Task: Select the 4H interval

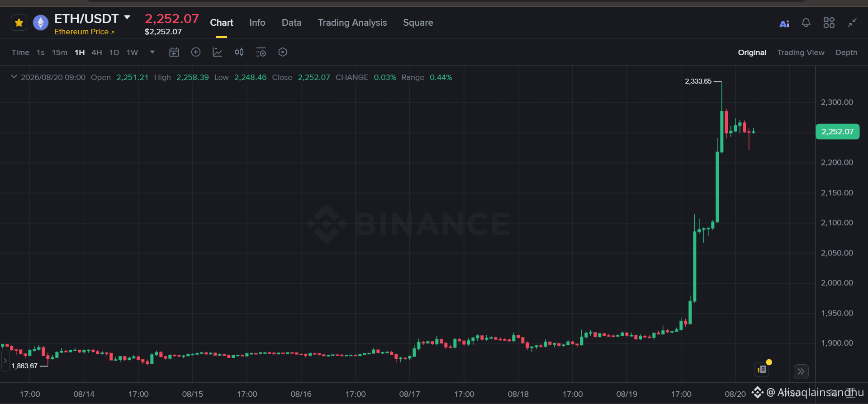Action: [x=97, y=52]
